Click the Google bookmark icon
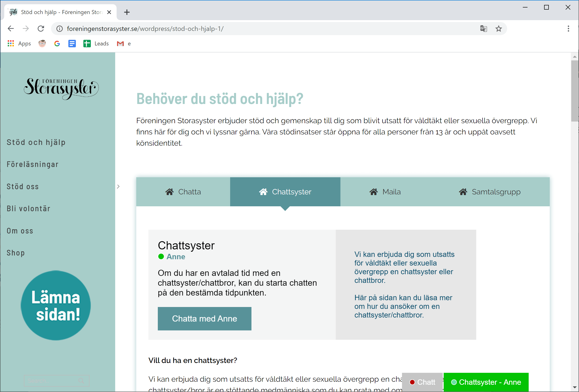Screen dimensions: 579x392 point(57,44)
